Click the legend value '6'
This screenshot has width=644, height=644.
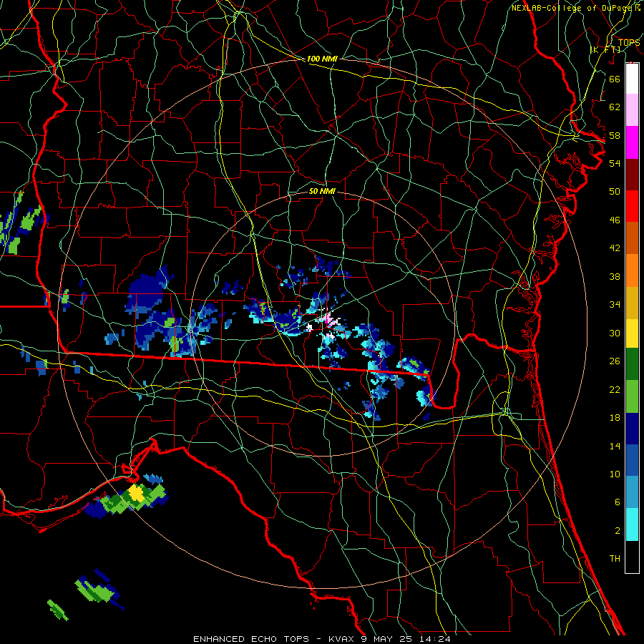pos(617,502)
